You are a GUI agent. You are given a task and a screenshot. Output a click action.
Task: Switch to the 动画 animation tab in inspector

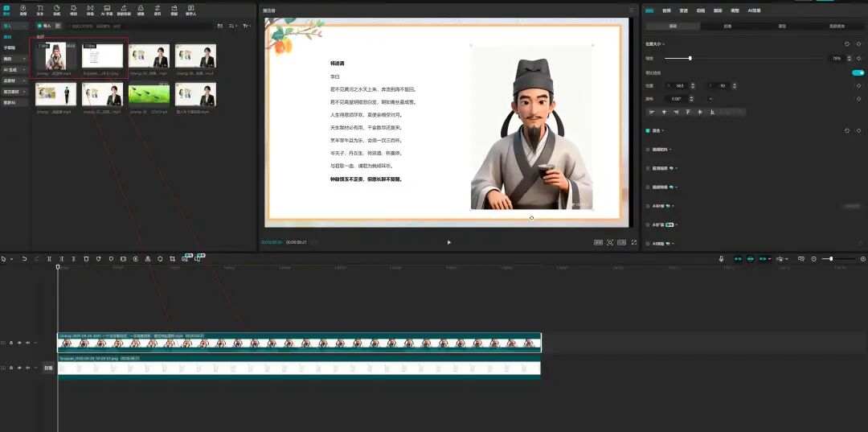click(x=701, y=10)
